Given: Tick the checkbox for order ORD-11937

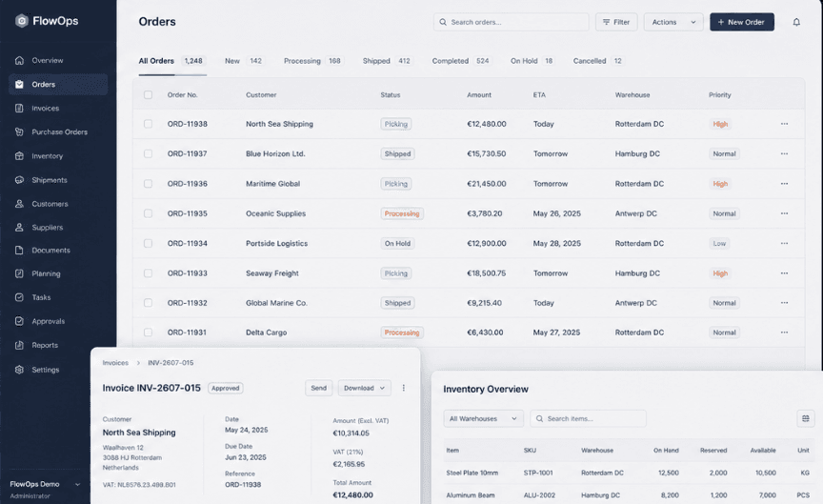Looking at the screenshot, I should click(x=148, y=153).
